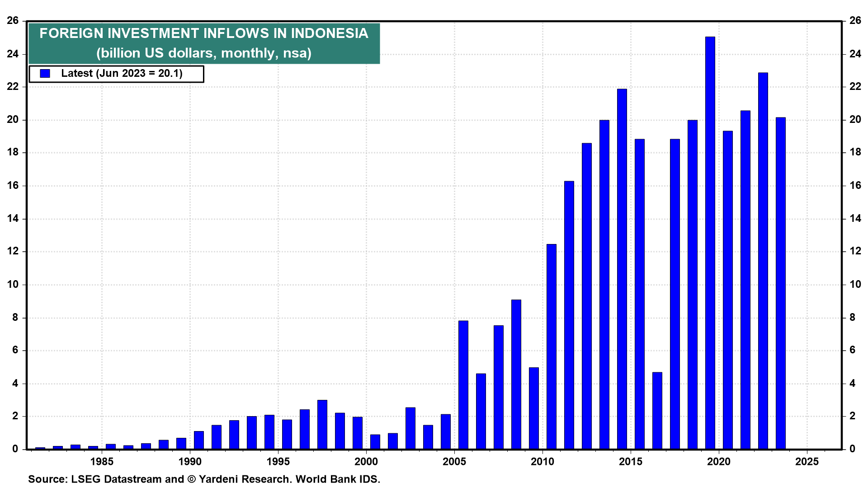
Task: Click the 2010 bar near 12
Action: coord(551,347)
